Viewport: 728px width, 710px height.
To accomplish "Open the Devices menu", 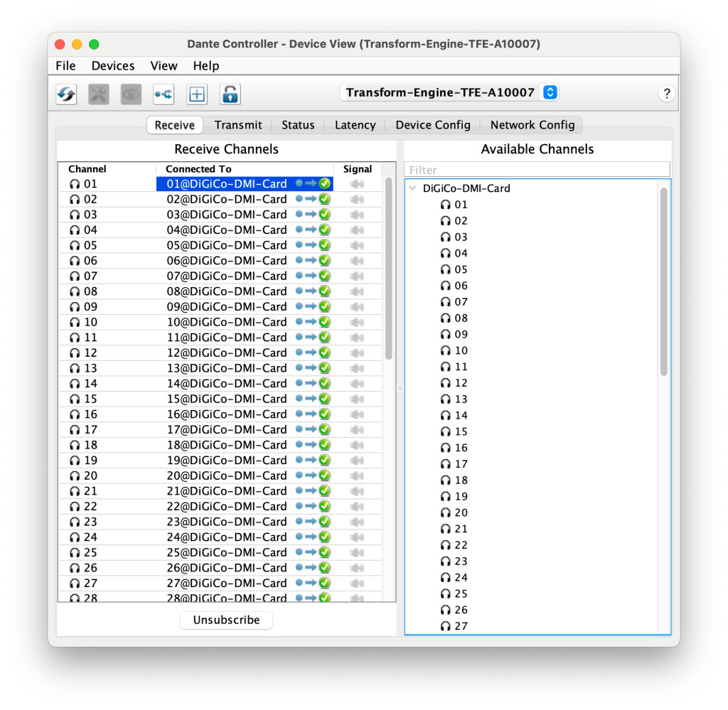I will pos(113,66).
